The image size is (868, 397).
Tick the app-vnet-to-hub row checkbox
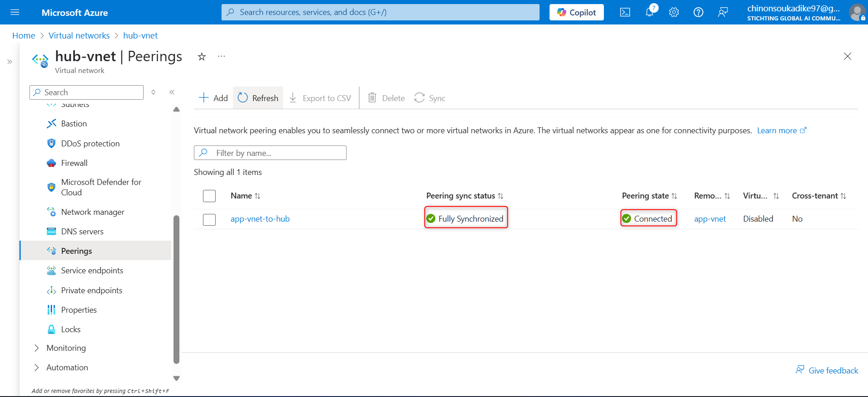coord(209,219)
